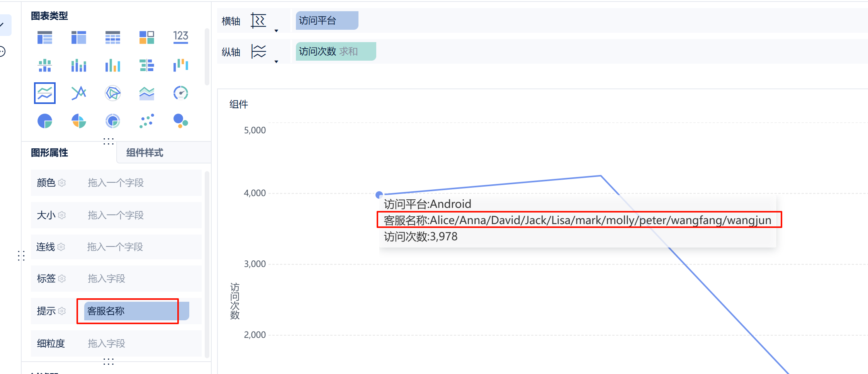
Task: Click the 3,000 y-axis label
Action: [x=255, y=264]
